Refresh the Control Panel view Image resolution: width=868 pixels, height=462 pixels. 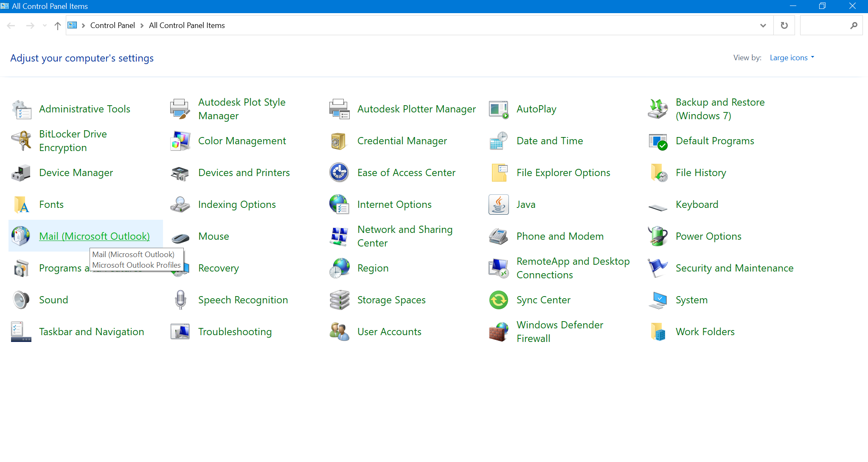point(784,25)
